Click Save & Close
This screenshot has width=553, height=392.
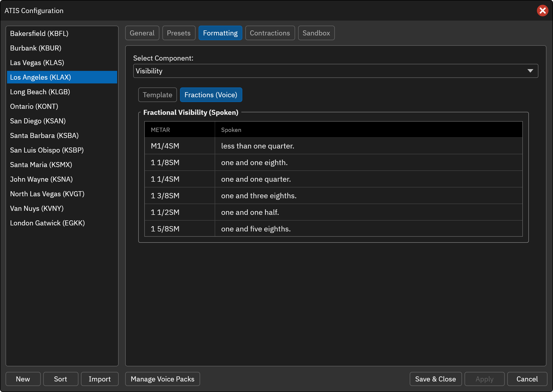435,379
